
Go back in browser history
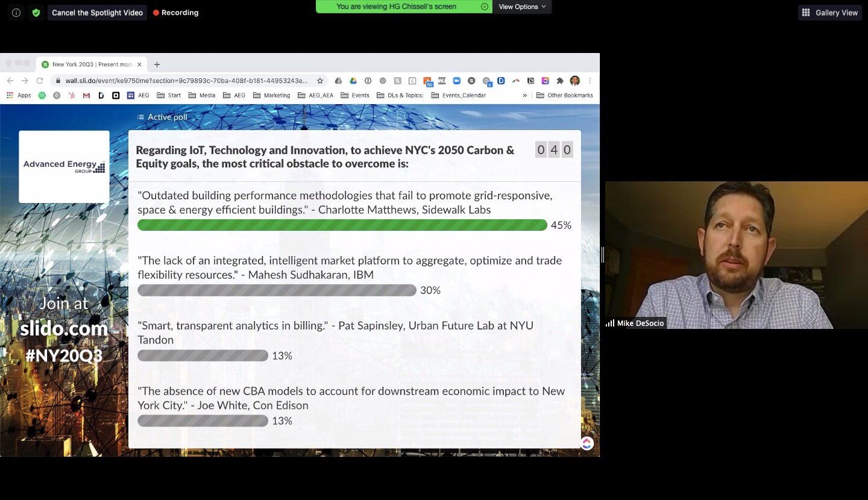tap(10, 81)
